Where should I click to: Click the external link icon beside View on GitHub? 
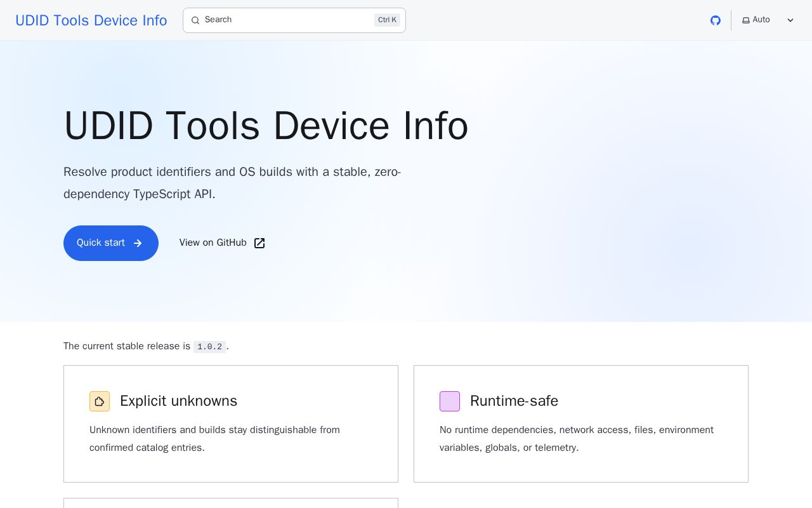point(259,243)
